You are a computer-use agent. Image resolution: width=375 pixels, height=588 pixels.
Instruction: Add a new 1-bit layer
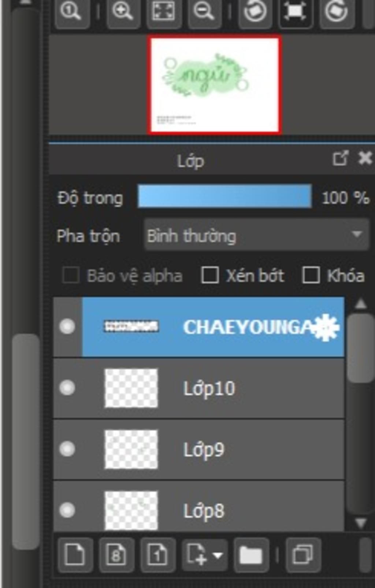tap(157, 555)
